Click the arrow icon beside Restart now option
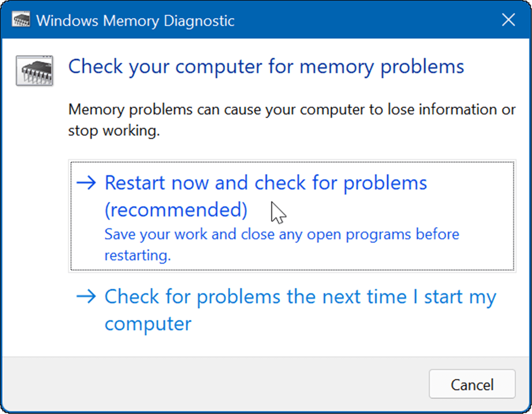 pos(87,183)
